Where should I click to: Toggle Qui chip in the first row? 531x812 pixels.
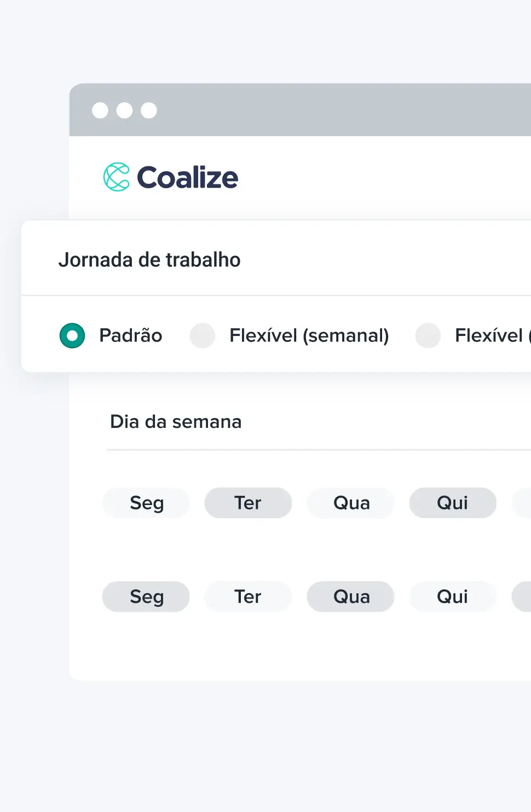[x=453, y=503]
